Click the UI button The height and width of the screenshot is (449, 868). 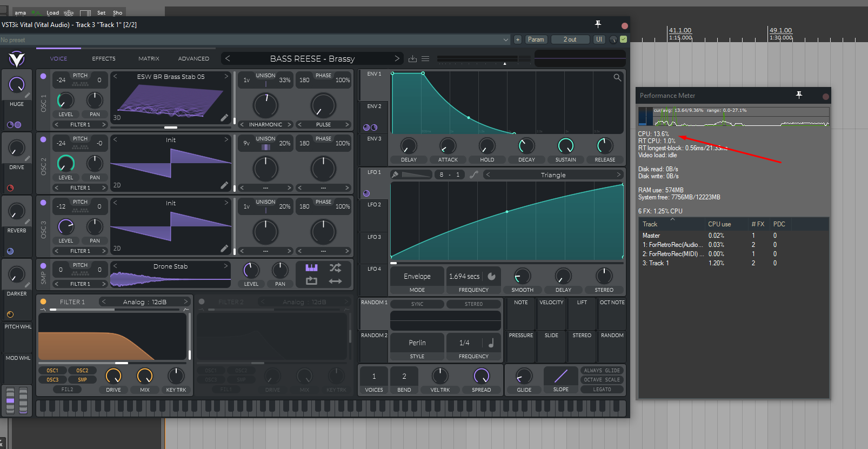pyautogui.click(x=599, y=39)
